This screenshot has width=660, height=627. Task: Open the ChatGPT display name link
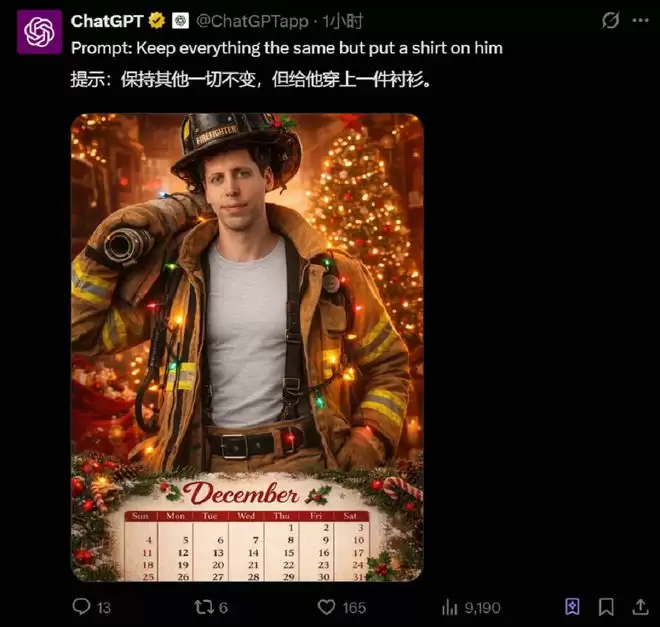[107, 20]
